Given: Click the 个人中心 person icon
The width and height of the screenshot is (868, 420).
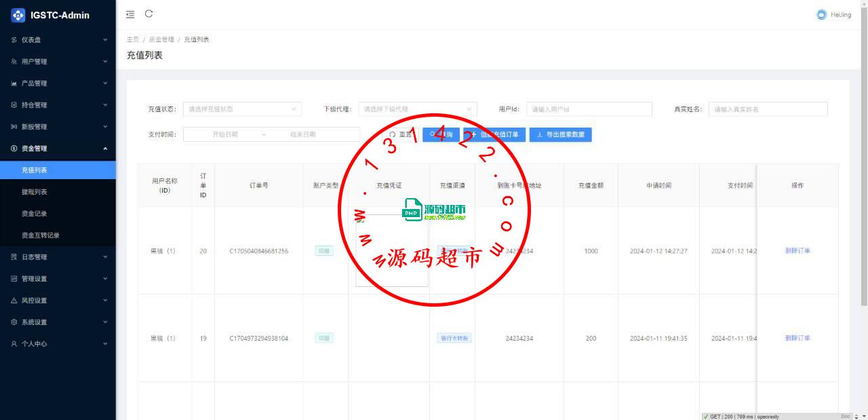Looking at the screenshot, I should click(14, 344).
